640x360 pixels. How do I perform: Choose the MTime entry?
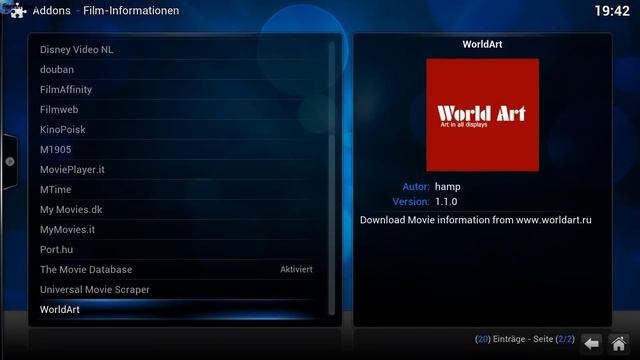click(178, 189)
